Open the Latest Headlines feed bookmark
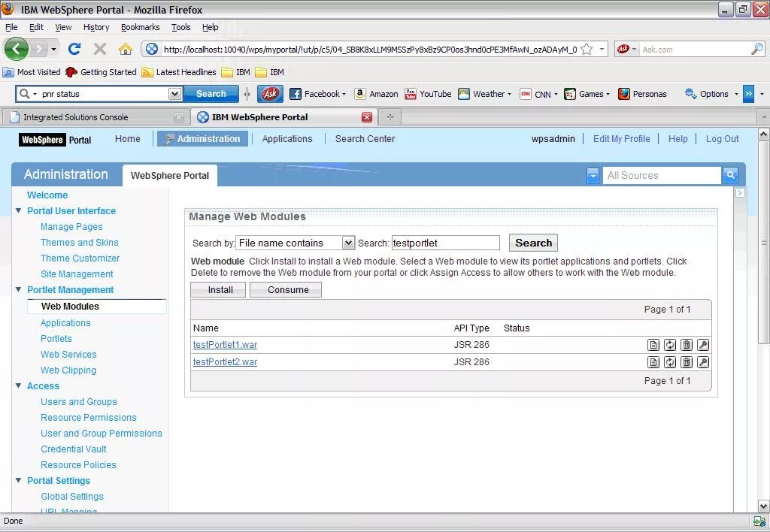This screenshot has height=532, width=770. [179, 72]
